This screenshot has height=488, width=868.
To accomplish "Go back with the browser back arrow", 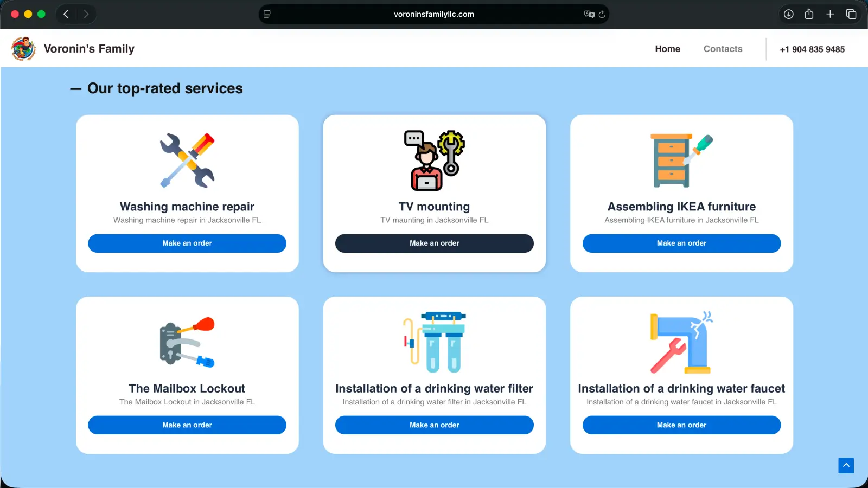I will [x=66, y=14].
